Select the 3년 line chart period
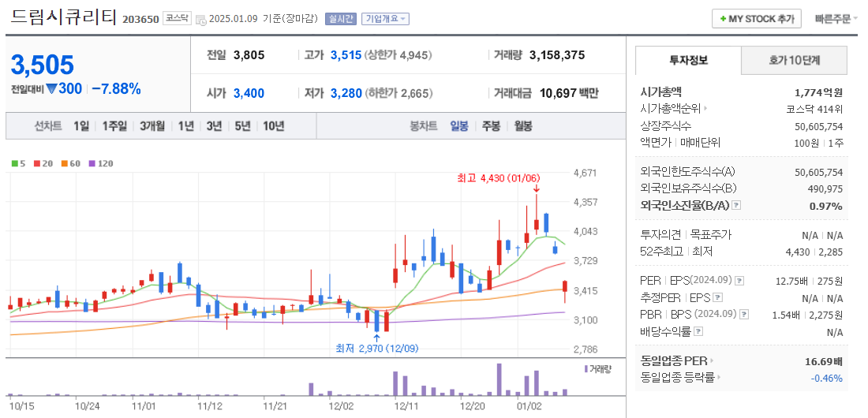868x418 pixels. 214,126
